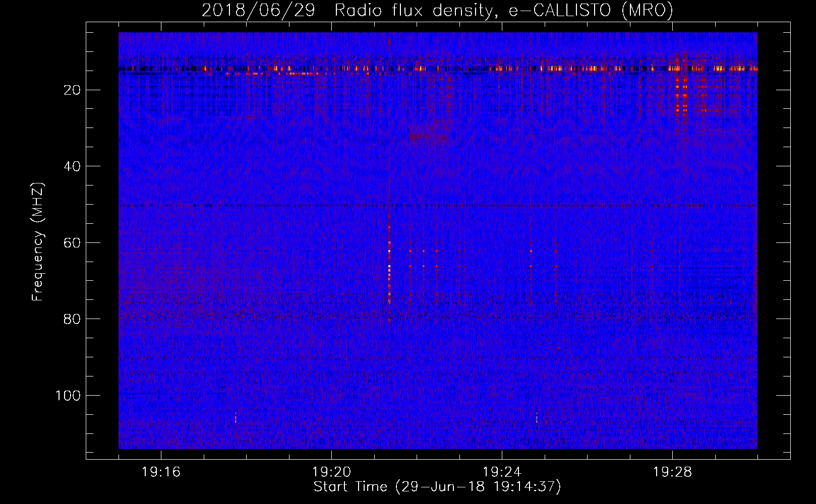Click the 19:16 time tick label
816x504 pixels.
point(161,472)
